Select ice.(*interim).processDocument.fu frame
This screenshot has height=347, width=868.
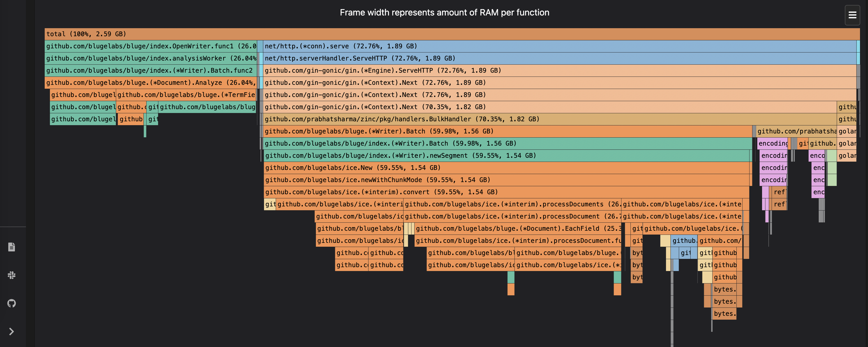(x=518, y=240)
